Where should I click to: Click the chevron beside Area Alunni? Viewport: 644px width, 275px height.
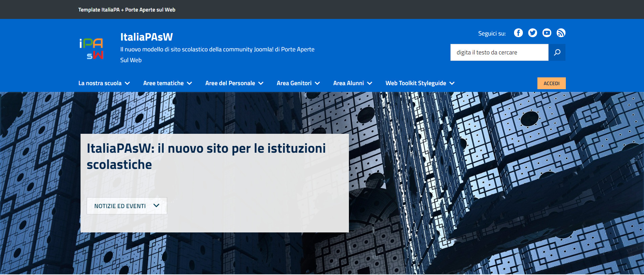point(370,83)
